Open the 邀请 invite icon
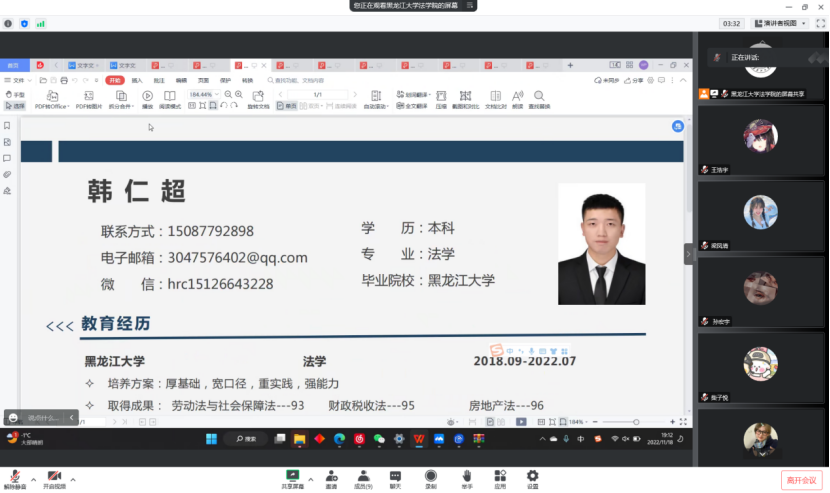This screenshot has width=830, height=493. click(331, 478)
